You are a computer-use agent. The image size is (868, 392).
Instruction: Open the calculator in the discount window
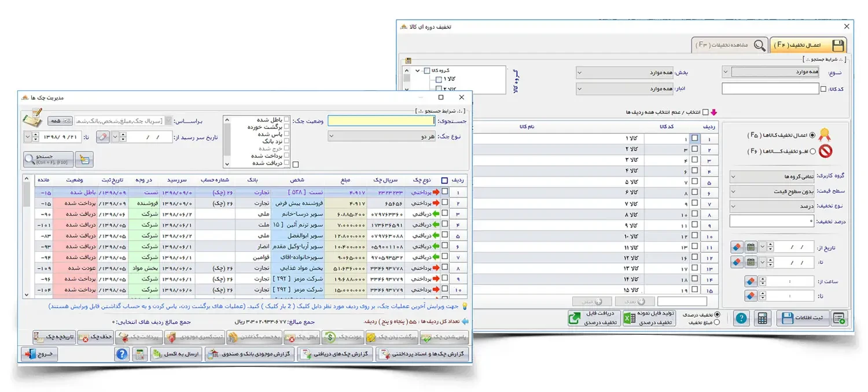(x=763, y=318)
